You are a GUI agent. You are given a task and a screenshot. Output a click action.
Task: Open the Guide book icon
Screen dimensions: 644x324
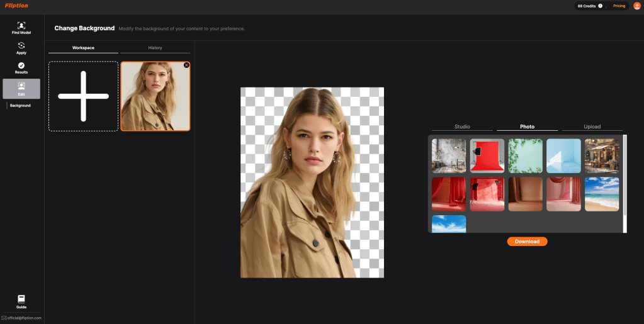pyautogui.click(x=21, y=298)
